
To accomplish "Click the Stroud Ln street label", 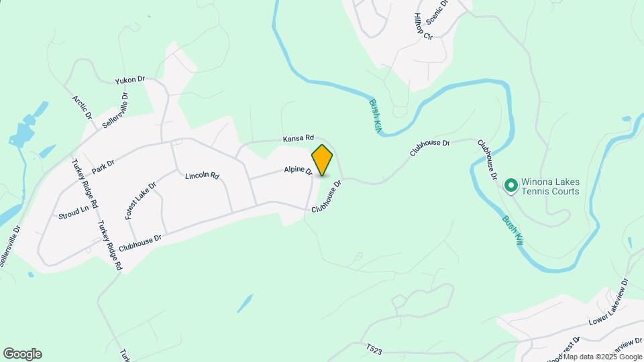I will click(x=74, y=213).
